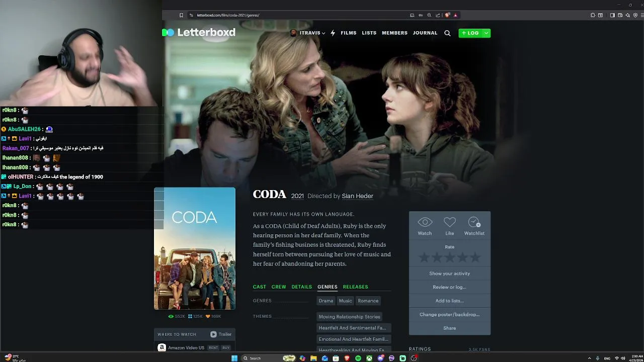Switch to the CAST tab
This screenshot has width=644, height=362.
260,287
